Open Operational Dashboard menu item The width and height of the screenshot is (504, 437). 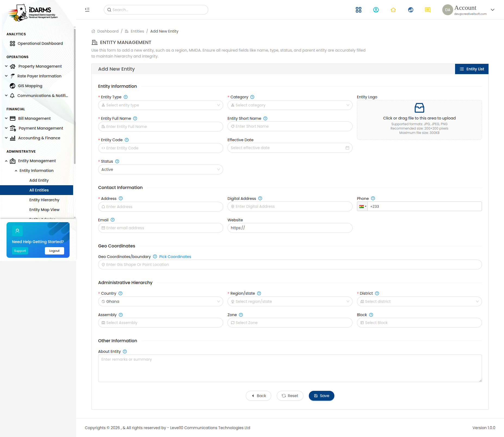37,43
